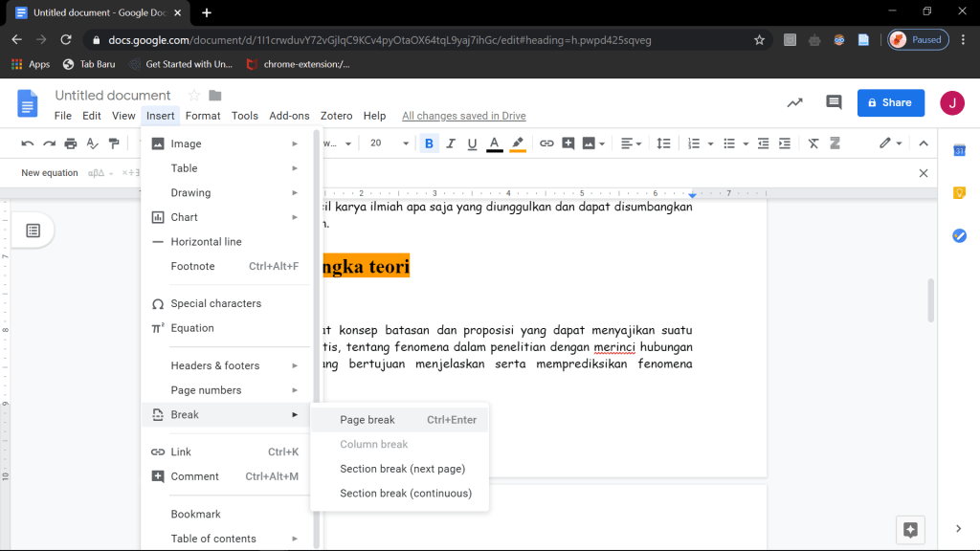Click the Insert link toolbar icon
This screenshot has height=551, width=980.
546,143
